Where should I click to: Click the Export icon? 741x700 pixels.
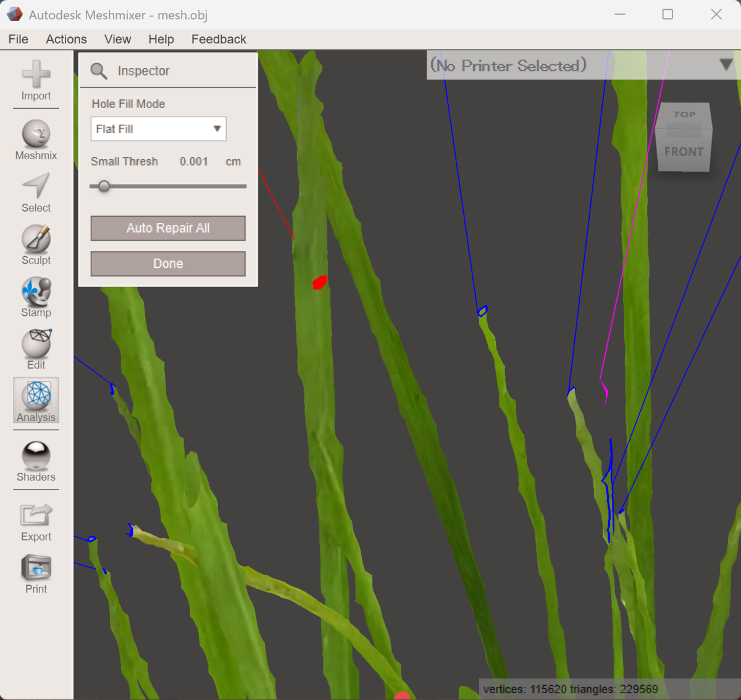(36, 522)
